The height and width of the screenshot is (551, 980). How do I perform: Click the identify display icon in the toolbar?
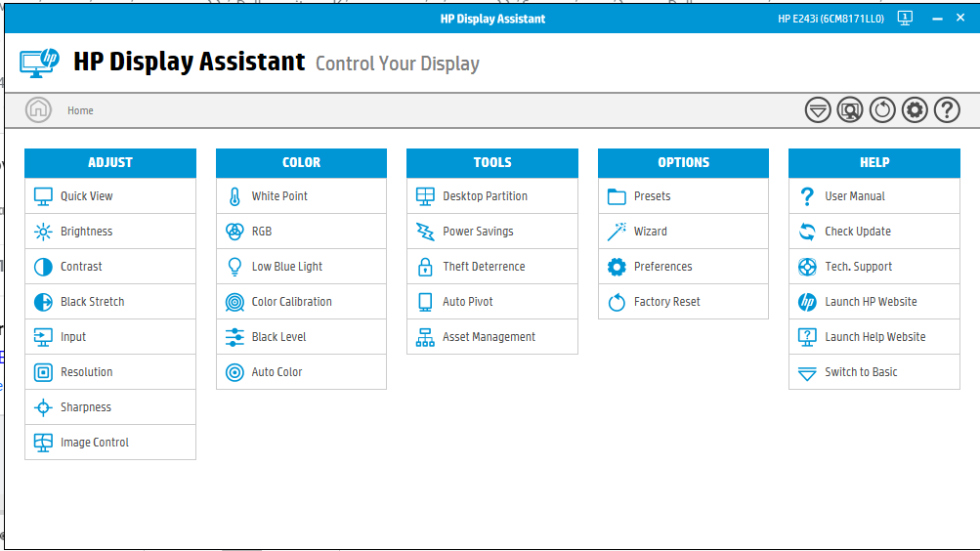tap(850, 110)
